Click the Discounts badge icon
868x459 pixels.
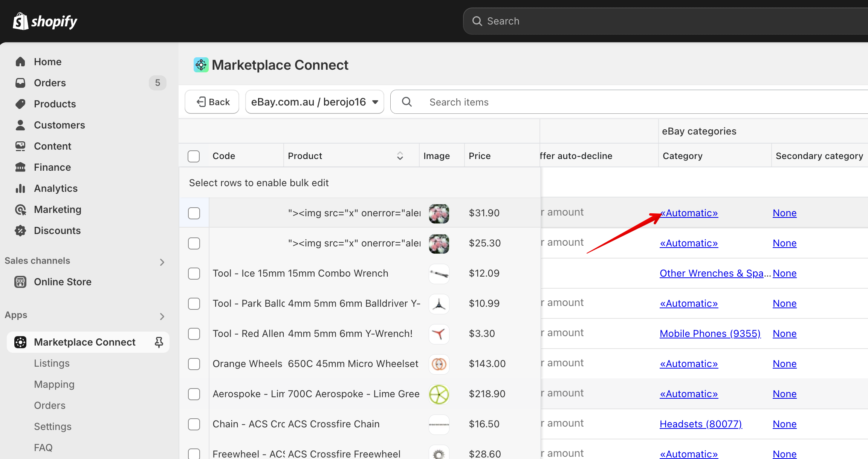(20, 230)
